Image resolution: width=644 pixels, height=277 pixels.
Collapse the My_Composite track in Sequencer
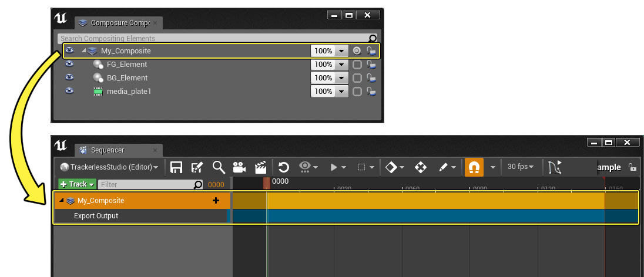tap(62, 201)
